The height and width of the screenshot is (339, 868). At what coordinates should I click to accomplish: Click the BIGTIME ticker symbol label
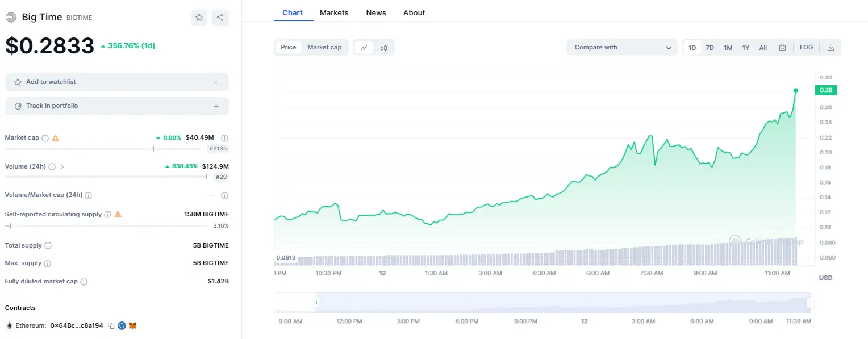(79, 18)
